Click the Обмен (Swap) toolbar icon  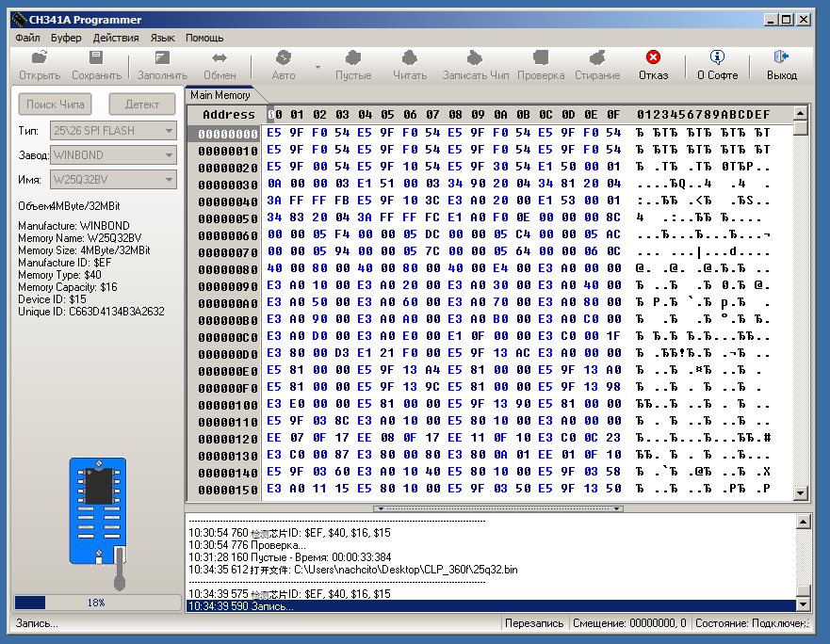click(220, 58)
